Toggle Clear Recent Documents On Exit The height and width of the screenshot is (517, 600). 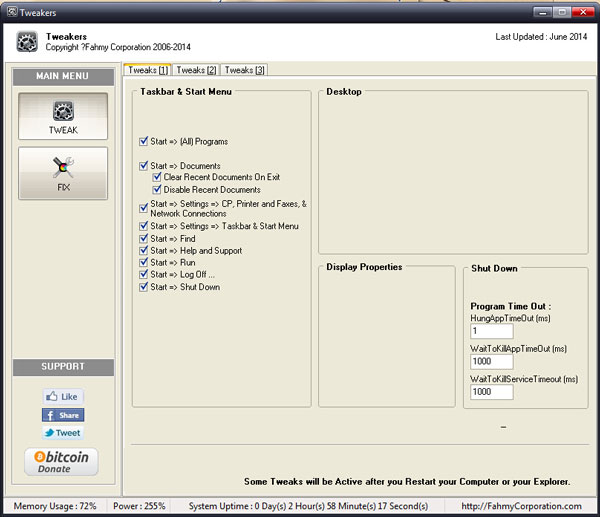click(157, 178)
